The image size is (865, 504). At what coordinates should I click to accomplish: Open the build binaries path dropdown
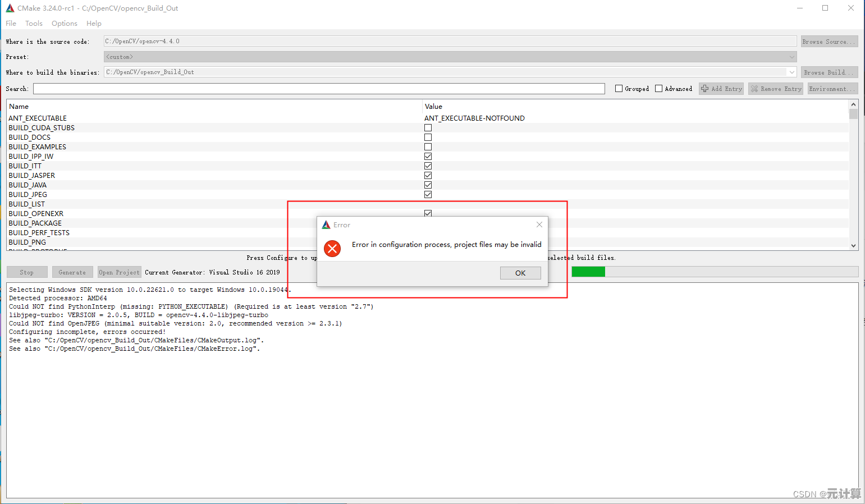tap(791, 72)
